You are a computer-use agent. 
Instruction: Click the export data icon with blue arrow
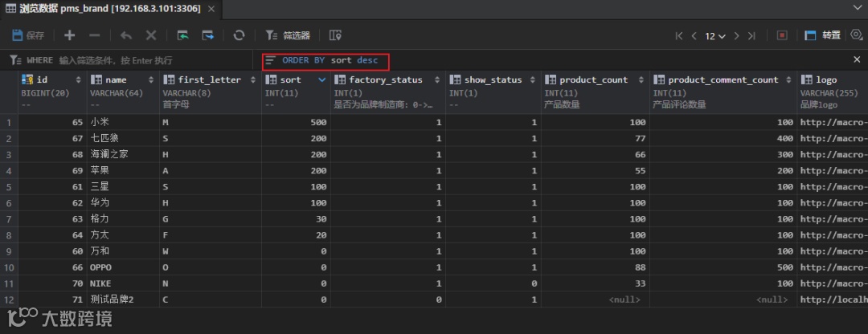click(207, 35)
